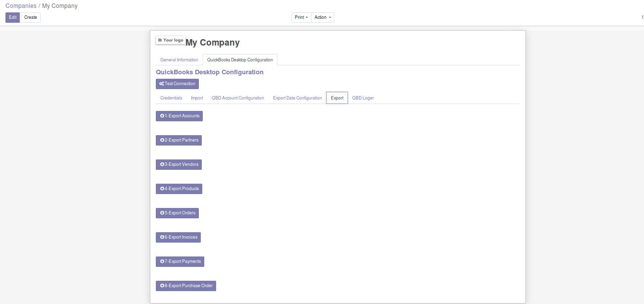Screen dimensions: 644x304
Task: Open the Print dropdown
Action: point(301,17)
